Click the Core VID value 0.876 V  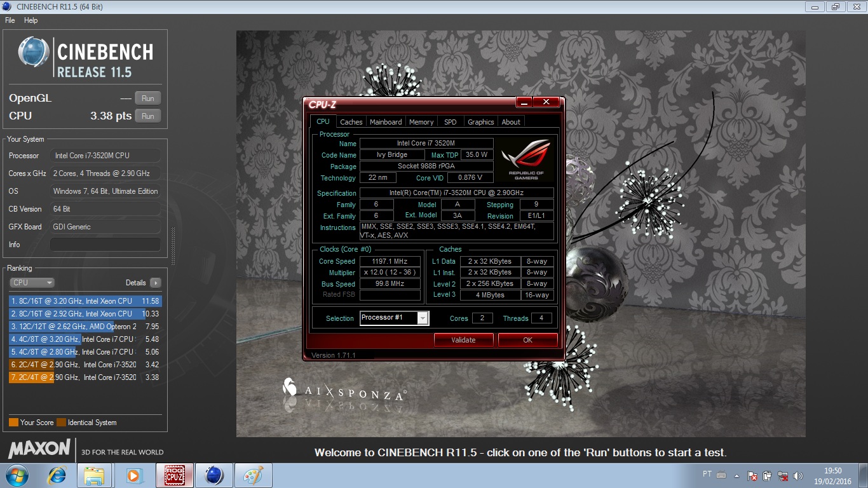pyautogui.click(x=470, y=178)
